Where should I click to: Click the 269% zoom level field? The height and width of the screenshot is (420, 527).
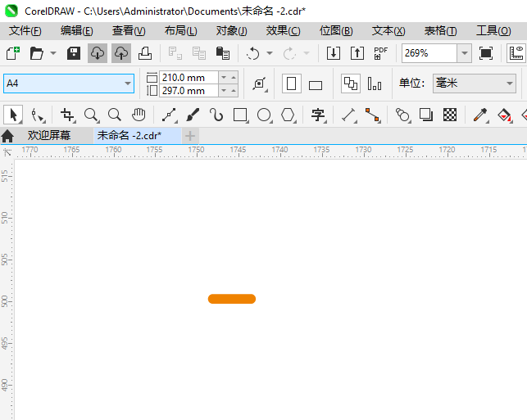point(429,53)
